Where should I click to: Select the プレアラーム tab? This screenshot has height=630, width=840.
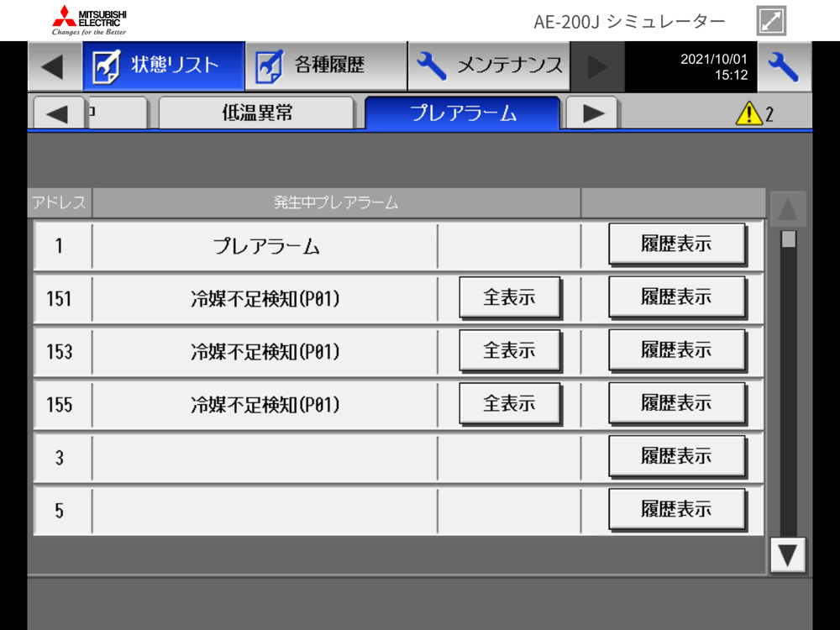click(x=462, y=113)
